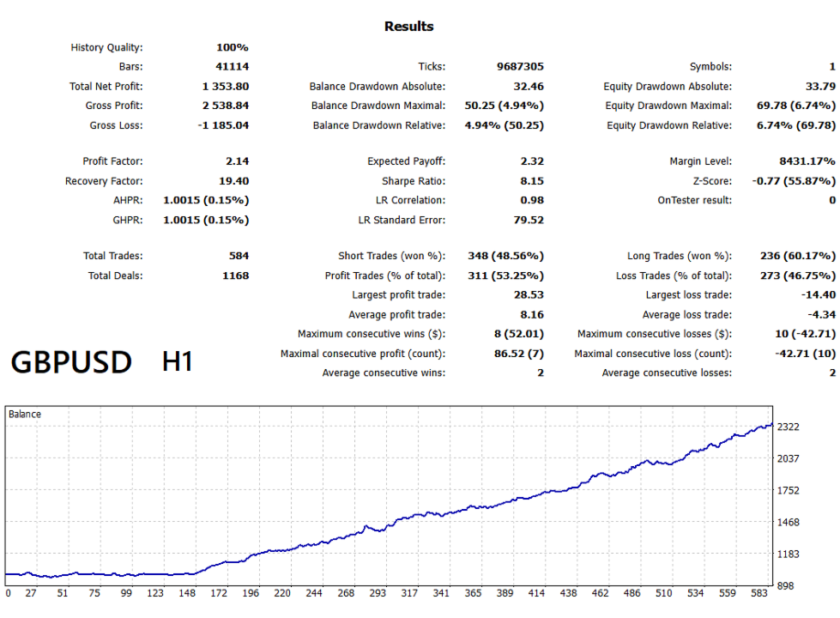
Task: Click the LR Standard Error value 79.52
Action: (x=529, y=221)
